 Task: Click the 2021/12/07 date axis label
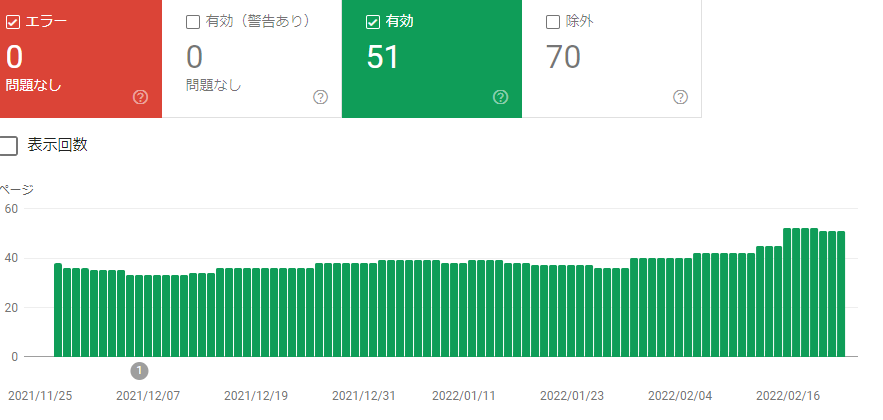[x=148, y=396]
